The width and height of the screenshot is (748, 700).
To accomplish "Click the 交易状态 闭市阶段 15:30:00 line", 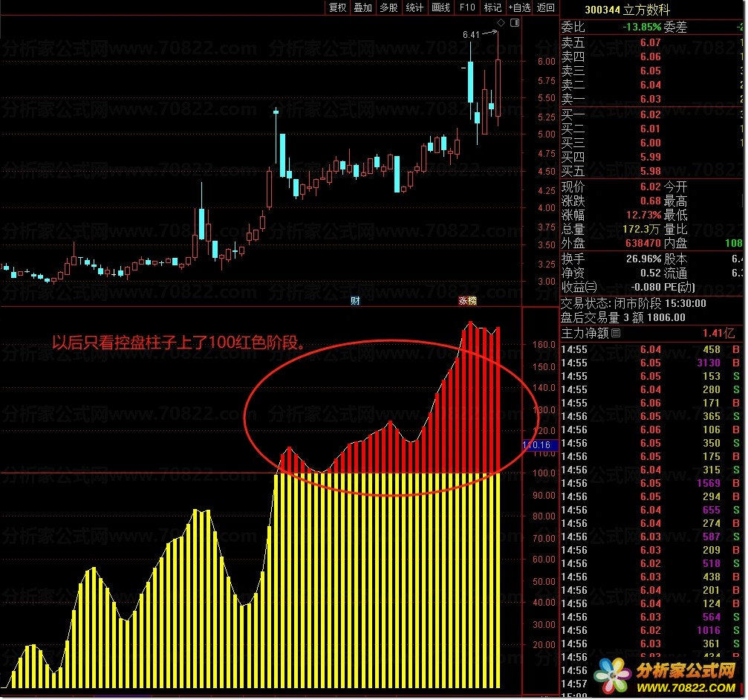I will pyautogui.click(x=633, y=303).
